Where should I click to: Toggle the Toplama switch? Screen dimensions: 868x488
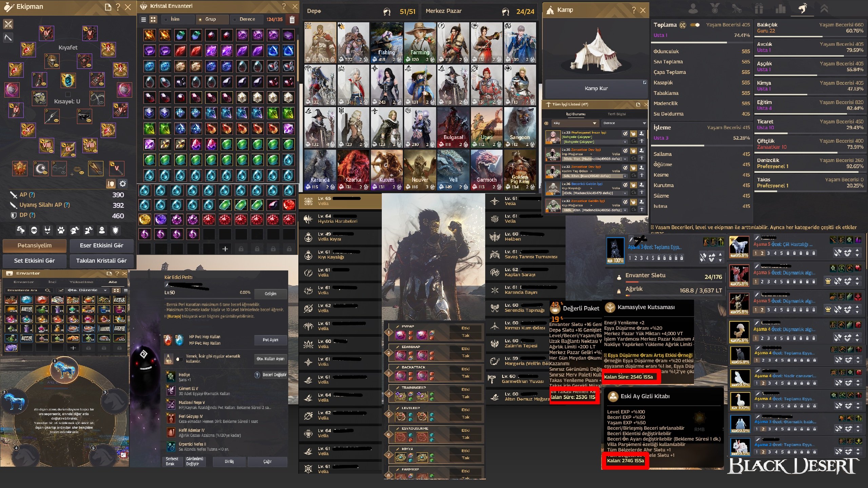pyautogui.click(x=695, y=25)
